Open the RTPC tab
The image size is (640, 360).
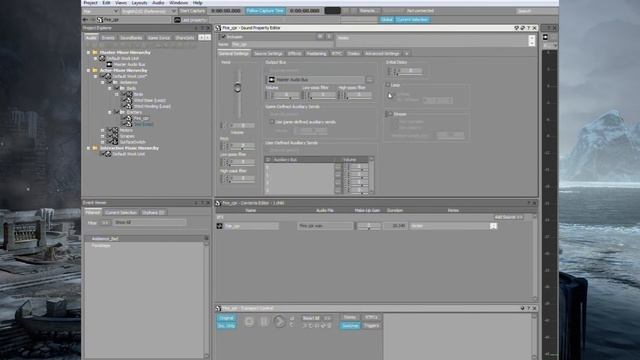pos(337,53)
